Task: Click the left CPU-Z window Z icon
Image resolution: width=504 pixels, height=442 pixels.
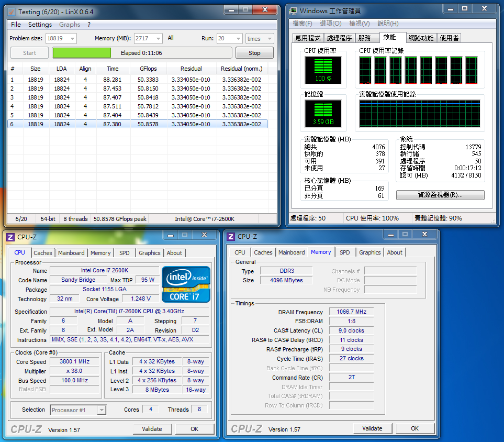Action: click(x=10, y=237)
